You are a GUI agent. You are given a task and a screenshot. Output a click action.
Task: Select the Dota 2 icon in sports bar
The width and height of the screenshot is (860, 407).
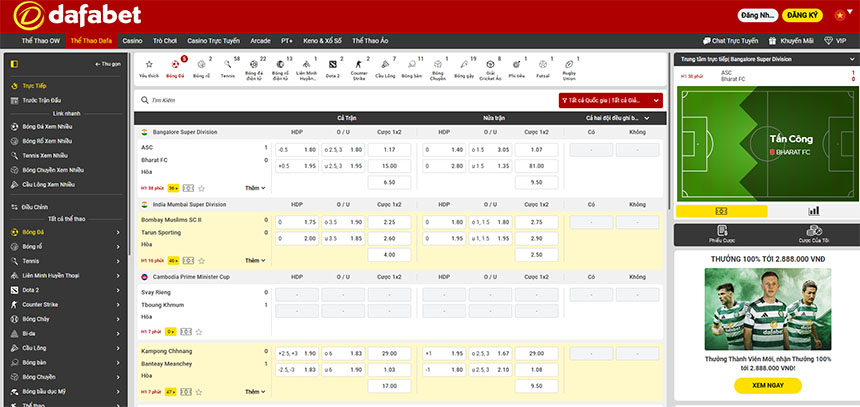tap(333, 67)
